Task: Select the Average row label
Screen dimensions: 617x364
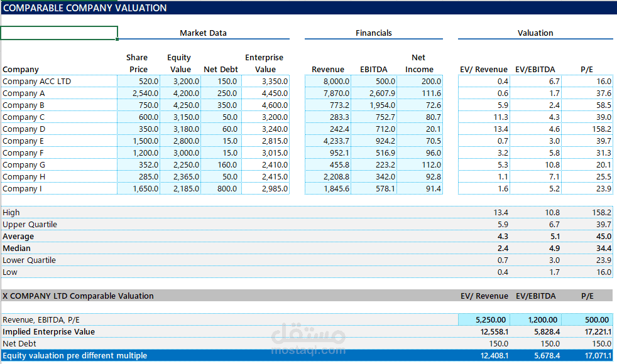Action: (18, 237)
